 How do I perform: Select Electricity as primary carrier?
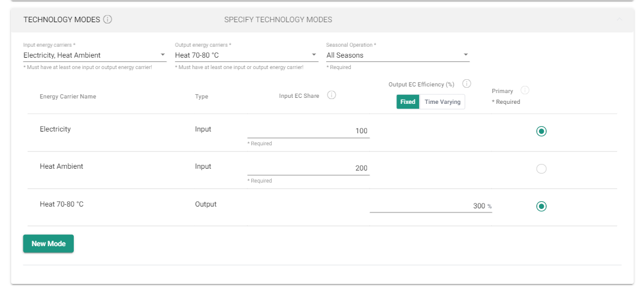[541, 131]
